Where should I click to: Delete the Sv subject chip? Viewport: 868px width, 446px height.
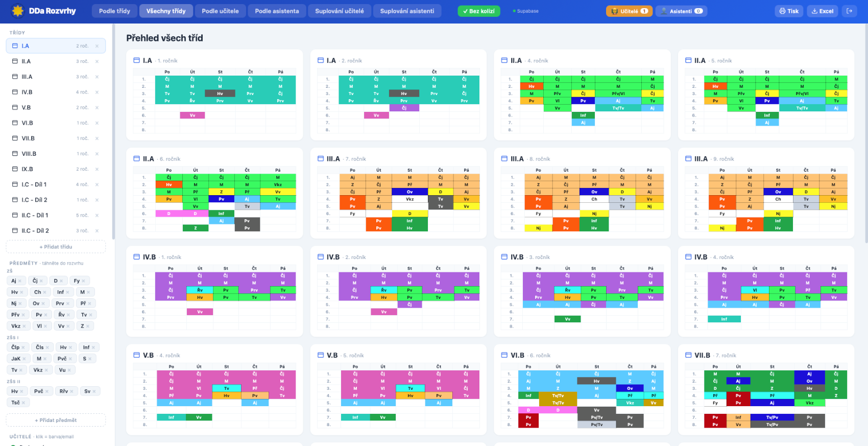(x=94, y=391)
